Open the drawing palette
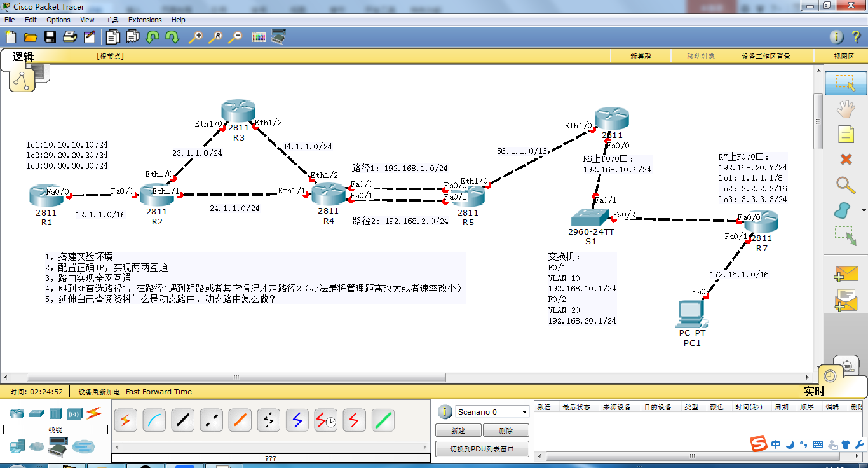This screenshot has height=468, width=868. tap(259, 37)
